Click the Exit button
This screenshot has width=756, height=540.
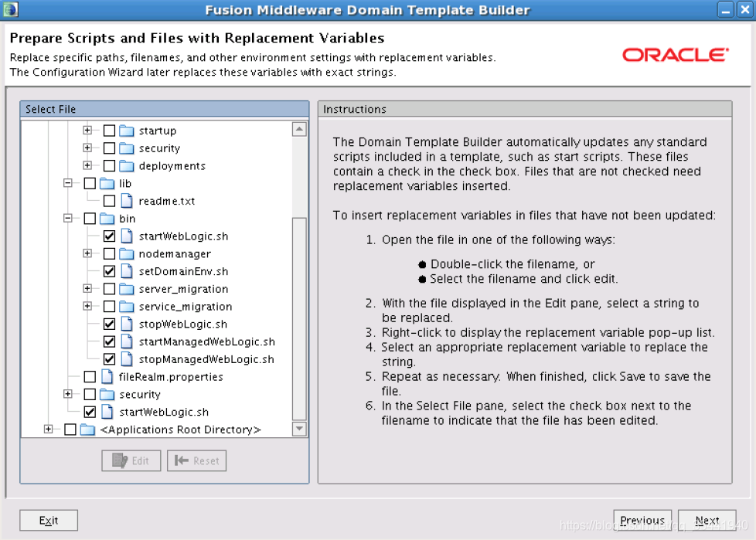[49, 520]
